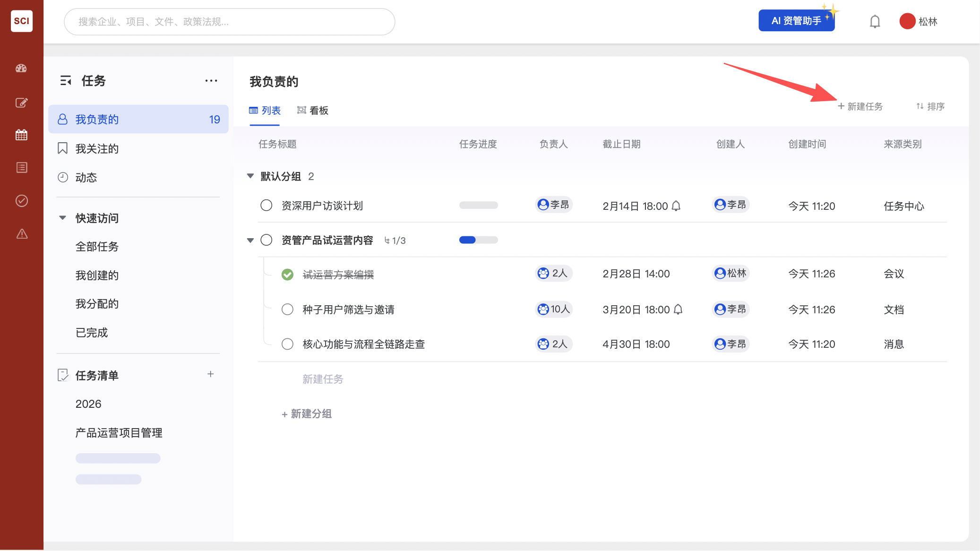Open the warning triangle sidebar icon
980x551 pixels.
22,234
